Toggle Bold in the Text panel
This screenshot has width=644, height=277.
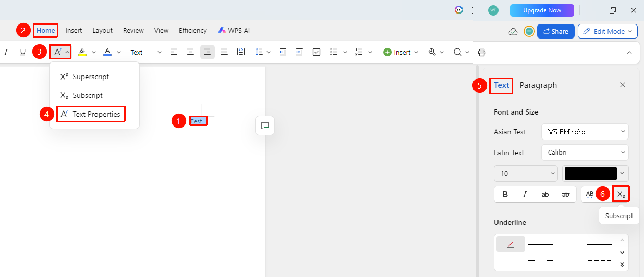505,194
